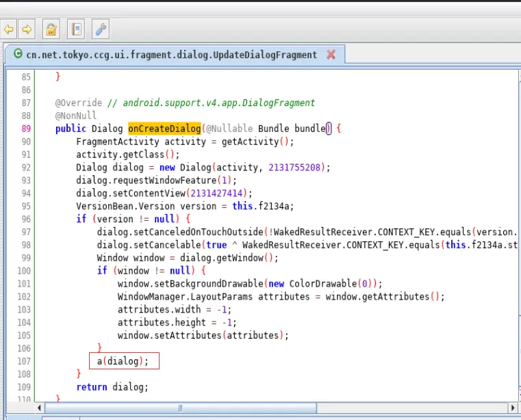The width and height of the screenshot is (521, 420).
Task: Click the highlighted onCreateDialog method name
Action: 164,129
